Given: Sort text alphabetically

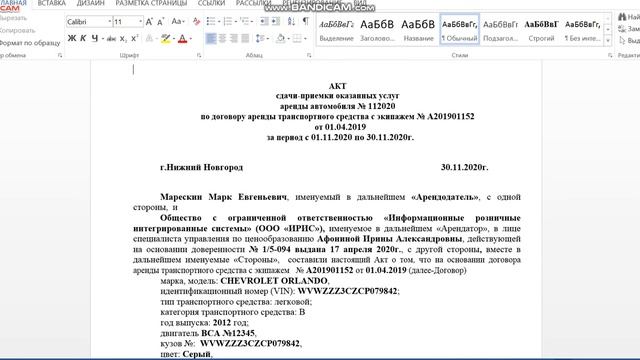Looking at the screenshot, I should 291,21.
